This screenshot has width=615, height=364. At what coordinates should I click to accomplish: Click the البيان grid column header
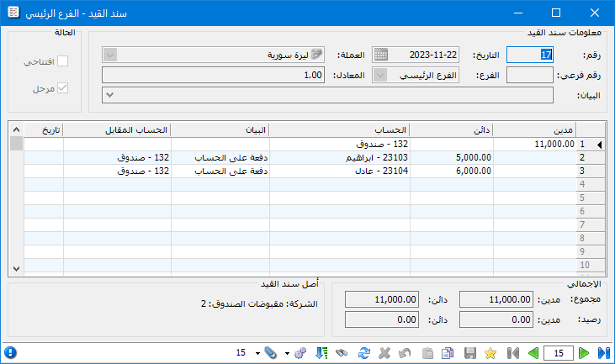(x=220, y=130)
